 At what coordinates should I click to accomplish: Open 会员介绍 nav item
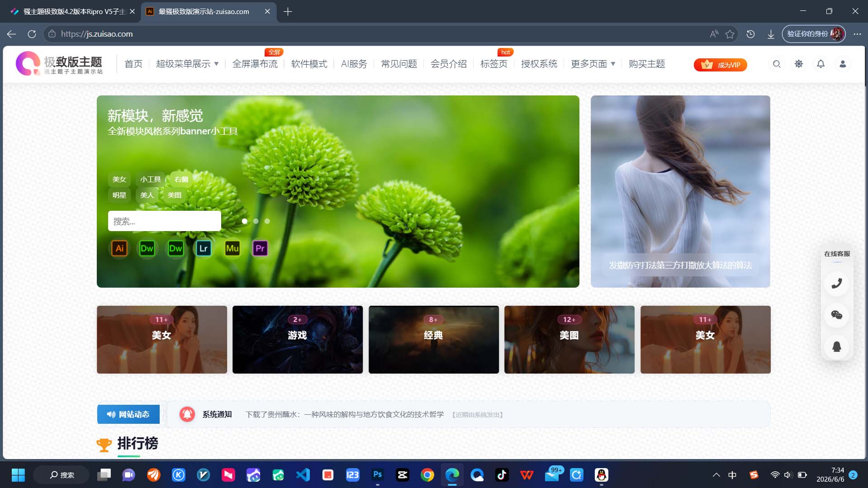click(x=449, y=64)
